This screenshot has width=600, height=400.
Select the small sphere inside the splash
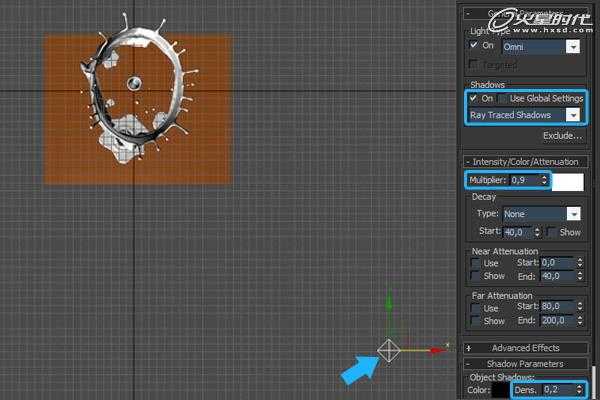[x=134, y=83]
